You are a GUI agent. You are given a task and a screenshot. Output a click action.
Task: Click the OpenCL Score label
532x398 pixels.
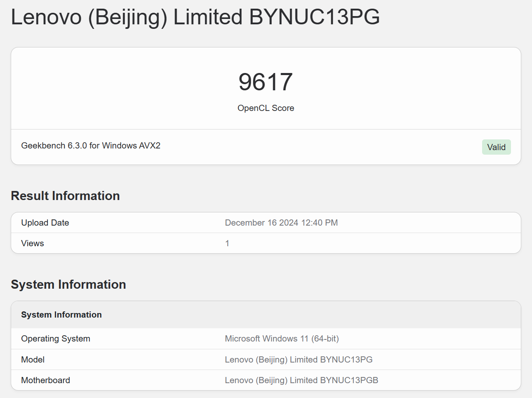[266, 108]
